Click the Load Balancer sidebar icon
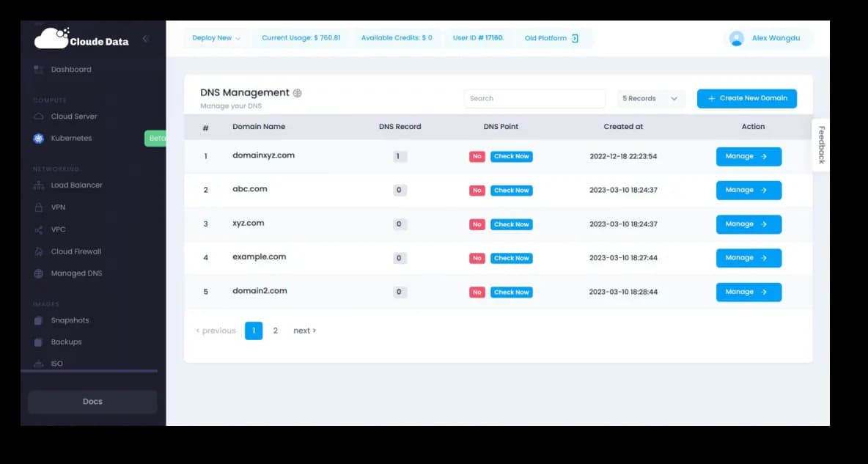The image size is (868, 464). pyautogui.click(x=38, y=185)
